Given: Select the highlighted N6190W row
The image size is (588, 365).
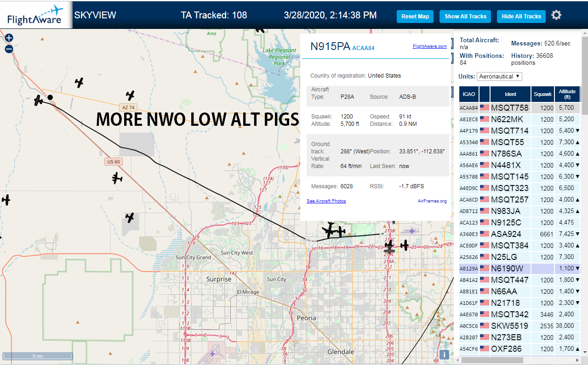Looking at the screenshot, I should click(x=519, y=269).
